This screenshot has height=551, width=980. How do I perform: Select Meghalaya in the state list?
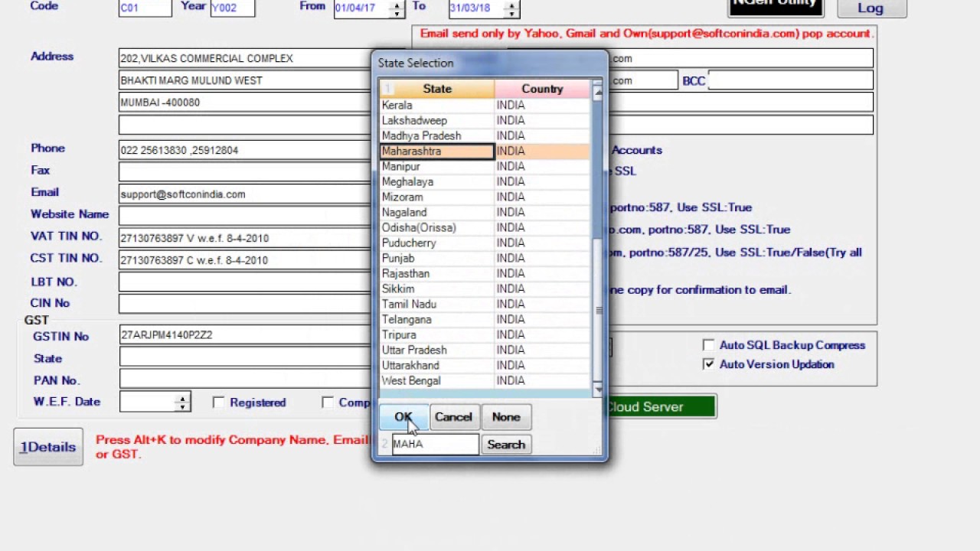pos(437,181)
